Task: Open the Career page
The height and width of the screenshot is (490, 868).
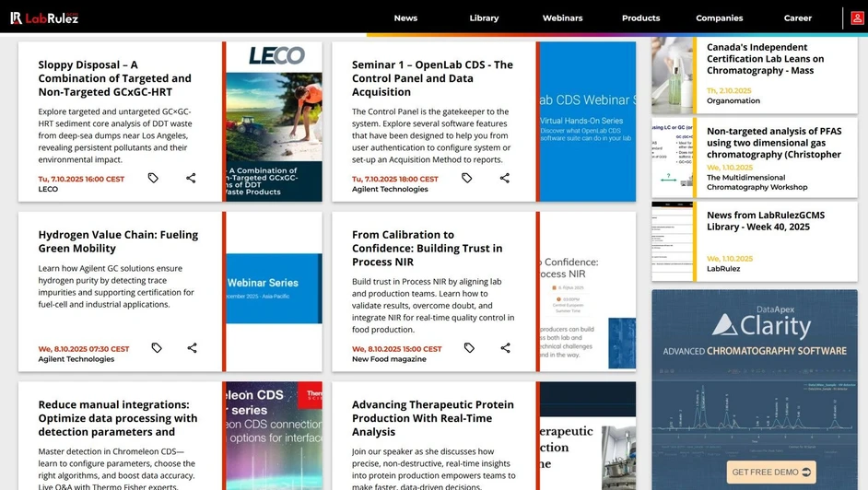Action: point(798,17)
